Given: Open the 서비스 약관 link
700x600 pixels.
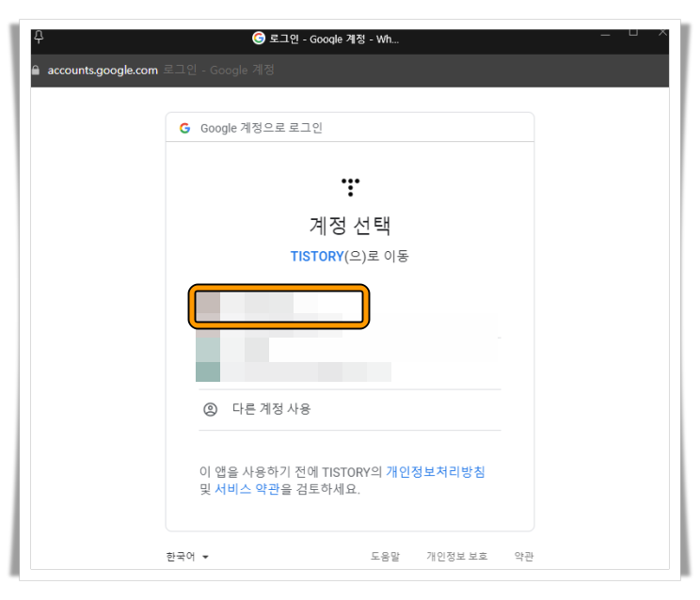Looking at the screenshot, I should point(247,489).
